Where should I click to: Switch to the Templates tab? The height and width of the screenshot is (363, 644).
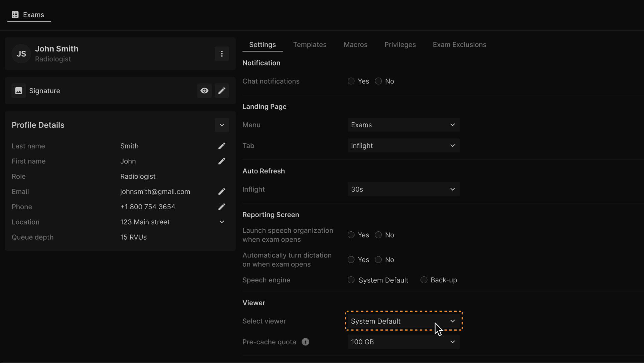pos(310,45)
